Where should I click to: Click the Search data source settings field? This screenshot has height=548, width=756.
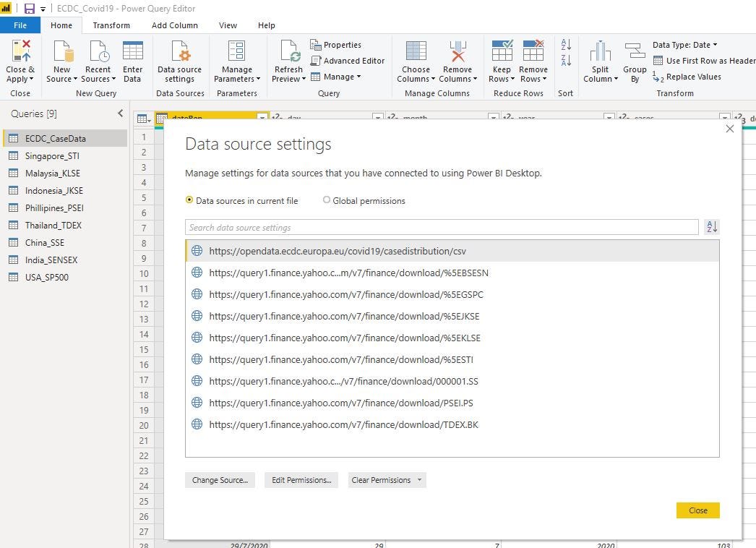(442, 227)
